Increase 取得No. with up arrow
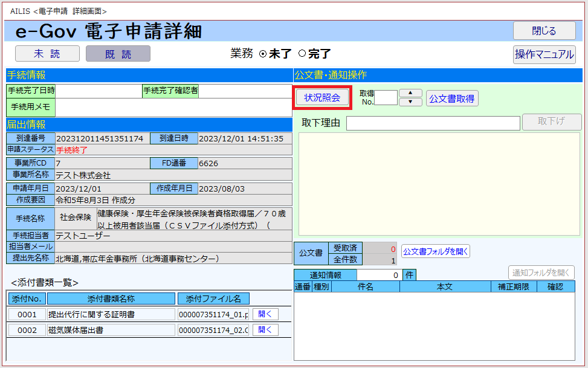This screenshot has width=588, height=368. pyautogui.click(x=411, y=93)
